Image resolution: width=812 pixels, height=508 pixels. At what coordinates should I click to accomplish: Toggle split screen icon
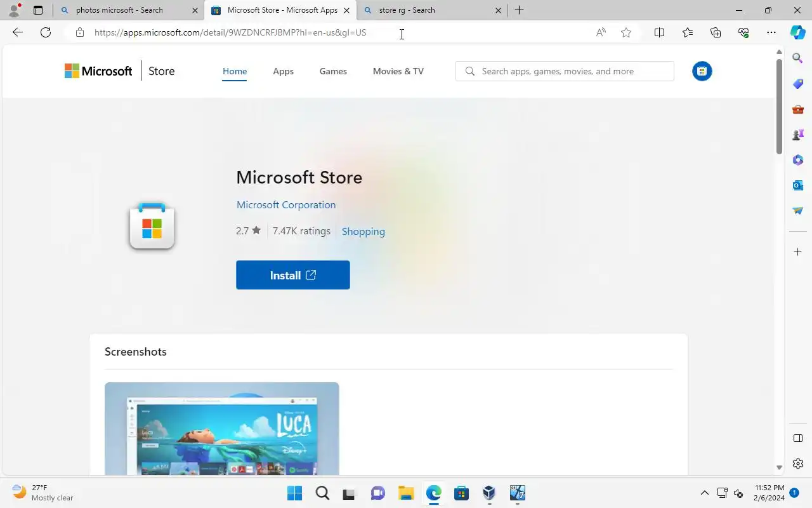(x=659, y=32)
